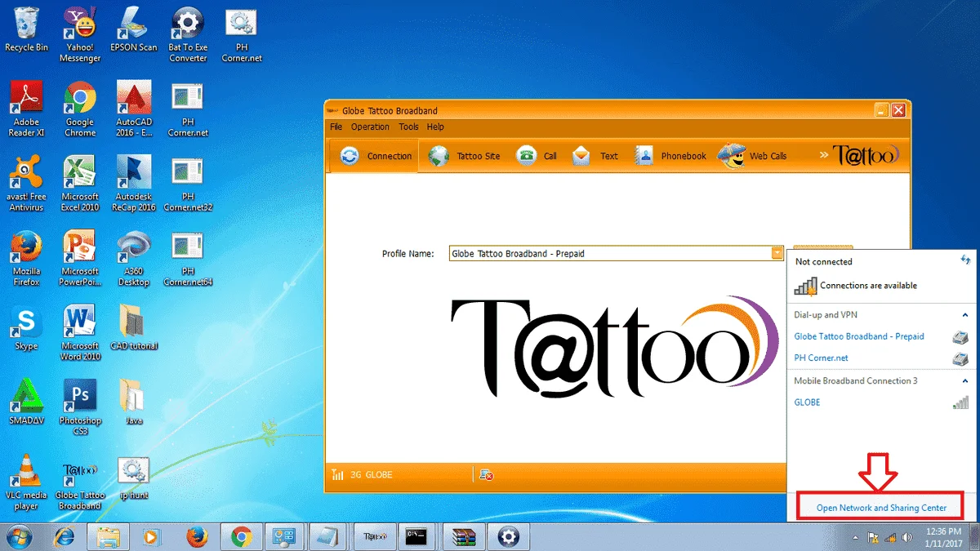980x551 pixels.
Task: Switch to the Call section
Action: point(537,156)
